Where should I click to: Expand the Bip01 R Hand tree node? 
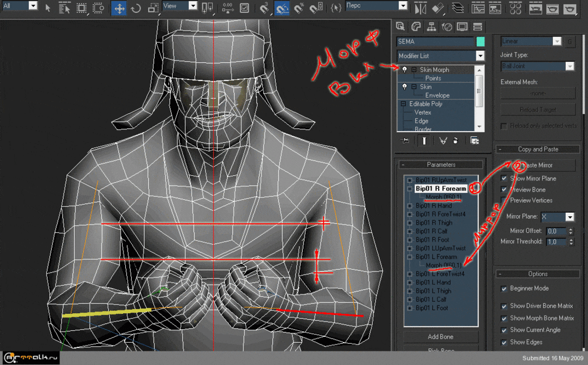[409, 206]
